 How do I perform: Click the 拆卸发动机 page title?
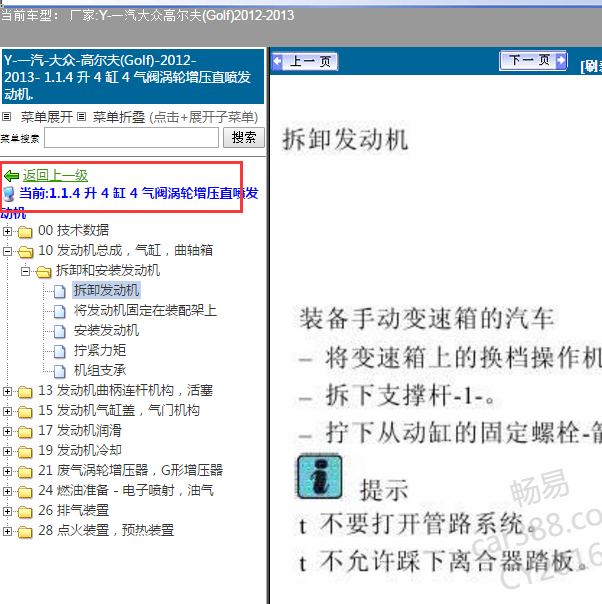(x=345, y=139)
